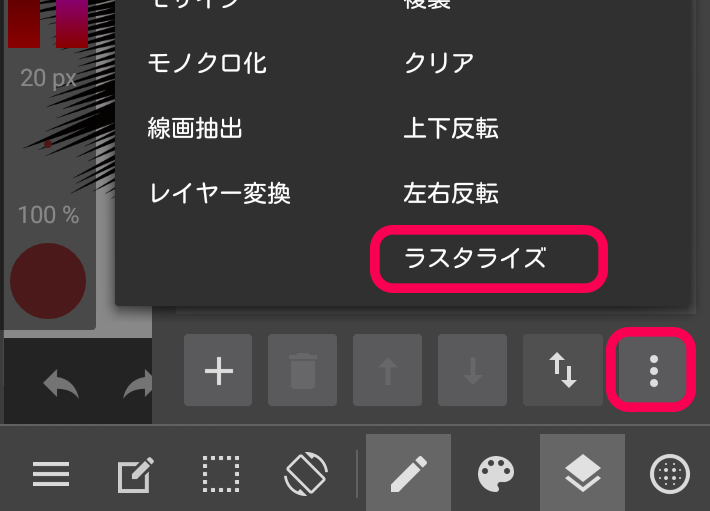Open the three-dot layer options menu
Viewport: 710px width, 511px height.
pyautogui.click(x=653, y=370)
